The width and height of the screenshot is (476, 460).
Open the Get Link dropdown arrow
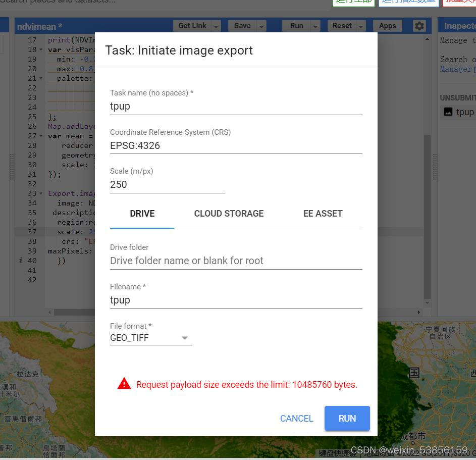click(215, 26)
